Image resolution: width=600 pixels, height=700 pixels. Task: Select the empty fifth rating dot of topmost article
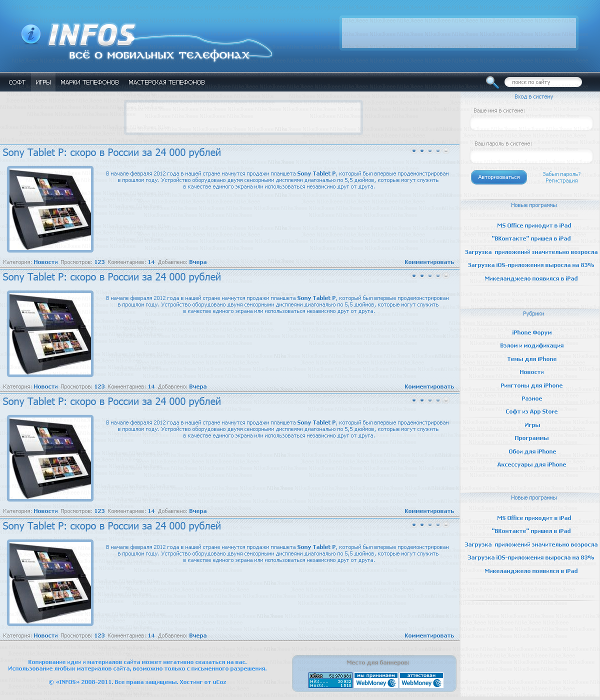pos(446,150)
